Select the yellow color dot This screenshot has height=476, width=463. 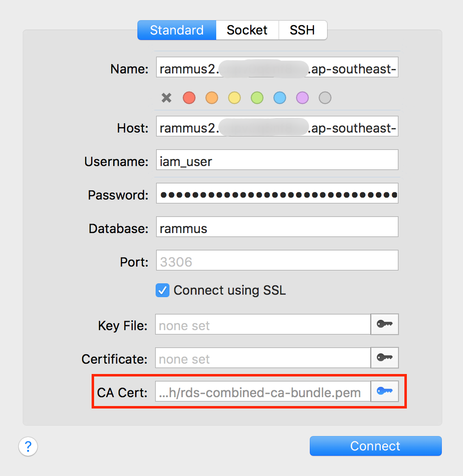[234, 98]
